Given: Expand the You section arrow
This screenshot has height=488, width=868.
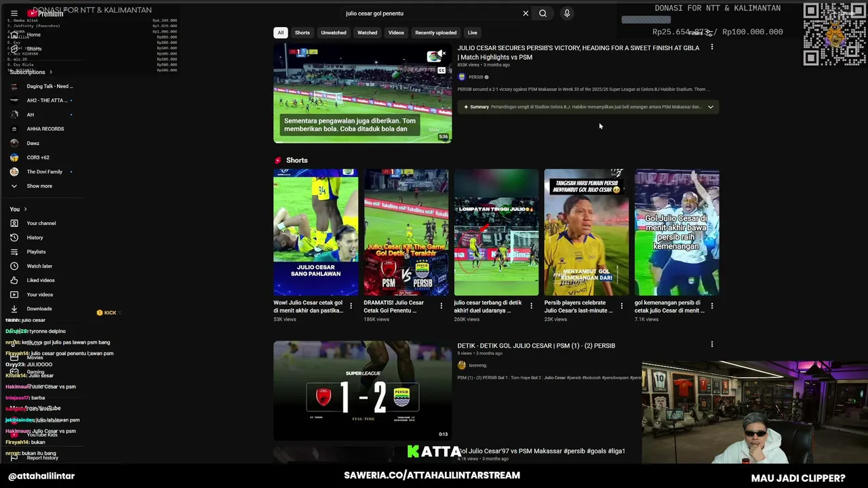Looking at the screenshot, I should pos(25,209).
